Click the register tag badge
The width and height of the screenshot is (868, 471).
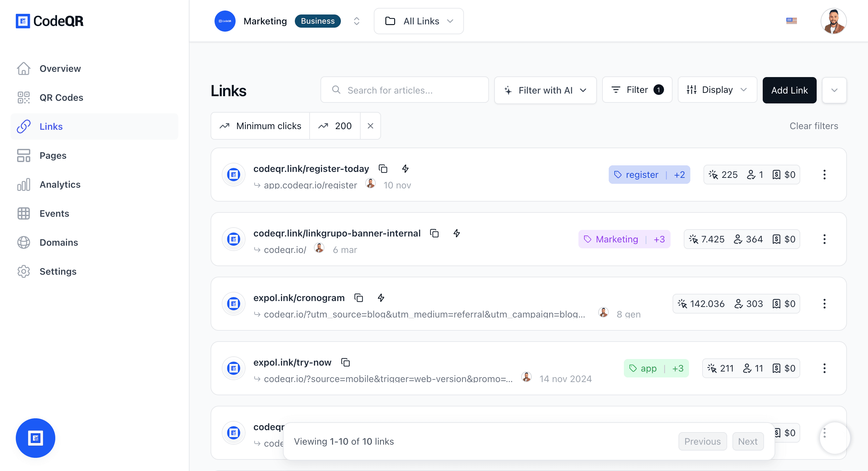[x=649, y=175]
